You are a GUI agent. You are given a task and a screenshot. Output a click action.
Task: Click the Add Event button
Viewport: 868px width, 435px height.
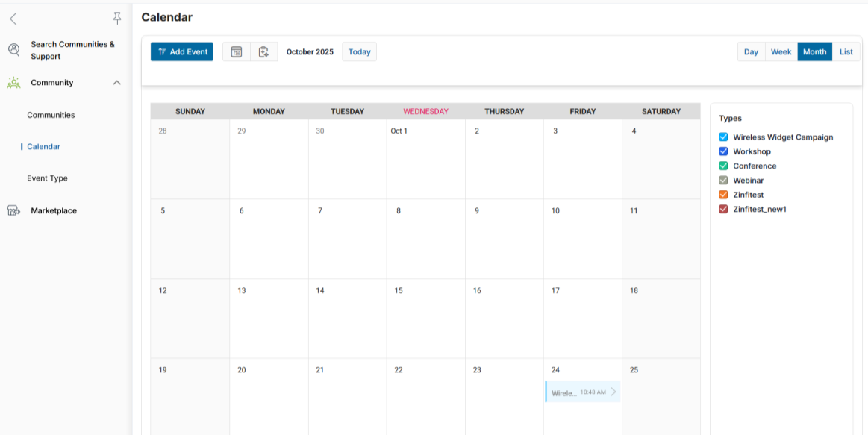point(181,51)
